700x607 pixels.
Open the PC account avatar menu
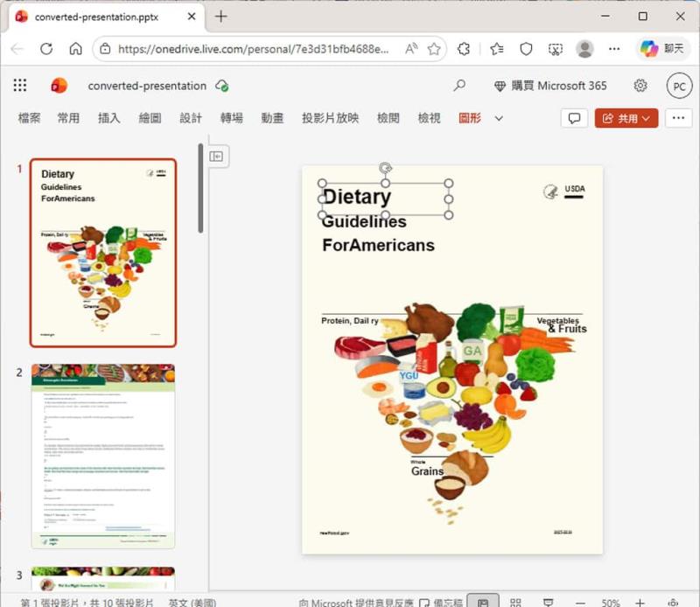pyautogui.click(x=679, y=86)
